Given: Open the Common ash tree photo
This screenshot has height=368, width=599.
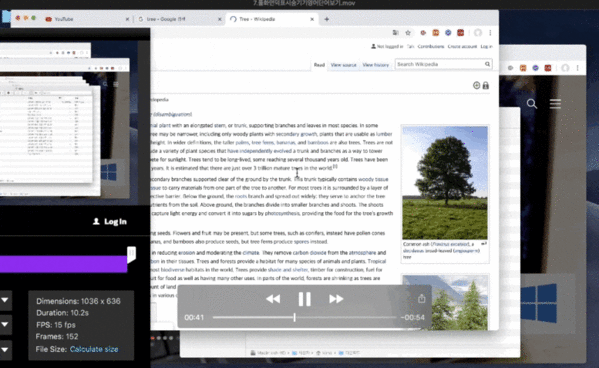Looking at the screenshot, I should click(445, 183).
